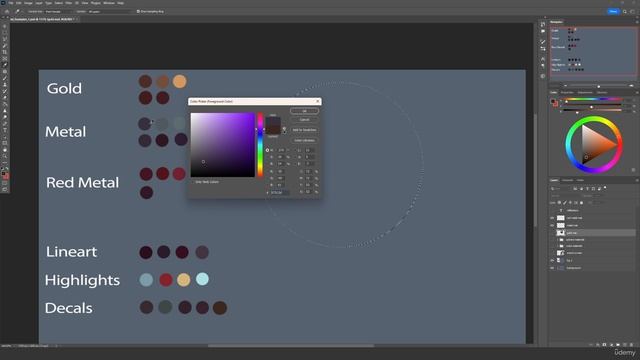
Task: Change screen mode from toolbar bottom
Action: (x=5, y=189)
